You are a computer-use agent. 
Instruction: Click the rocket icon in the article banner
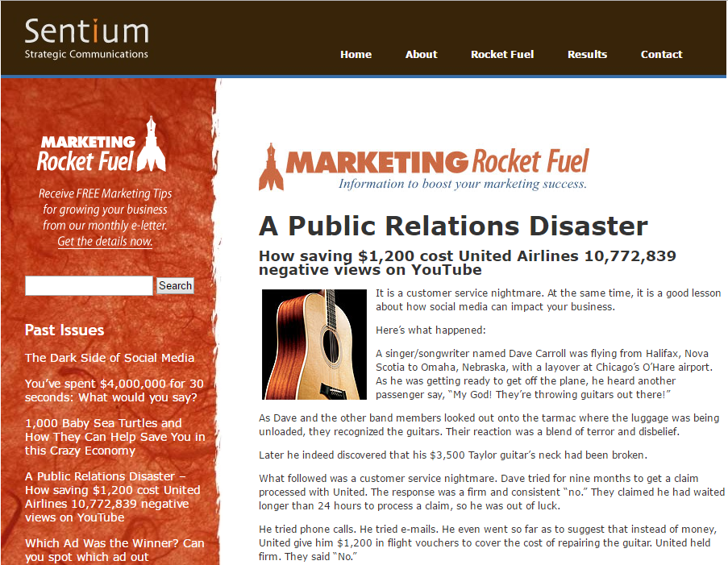click(272, 167)
